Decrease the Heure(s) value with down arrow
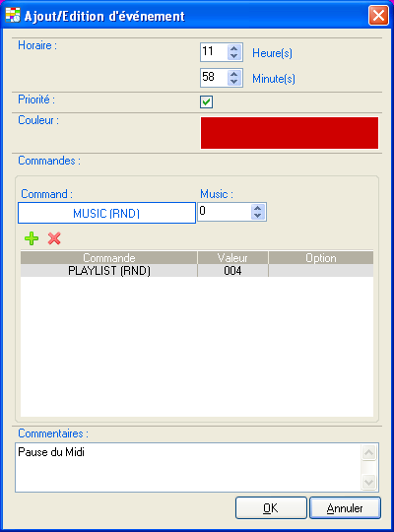Image resolution: width=394 pixels, height=532 pixels. (x=233, y=56)
